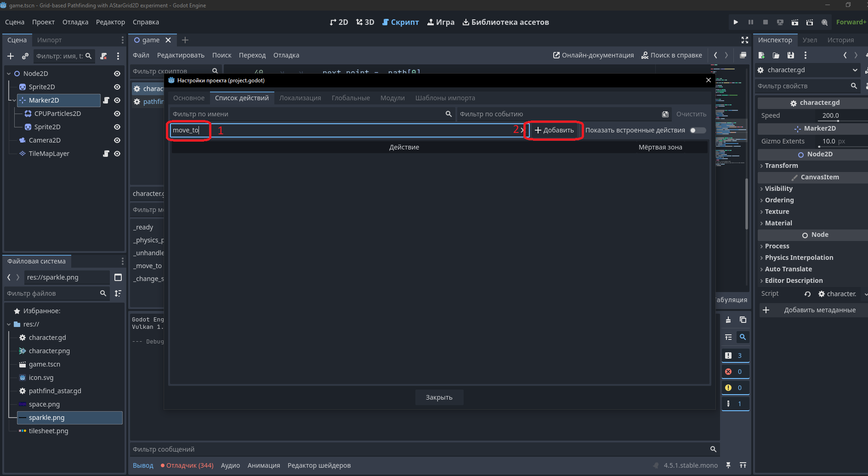Stop the running project
The height and width of the screenshot is (476, 868).
coord(766,22)
